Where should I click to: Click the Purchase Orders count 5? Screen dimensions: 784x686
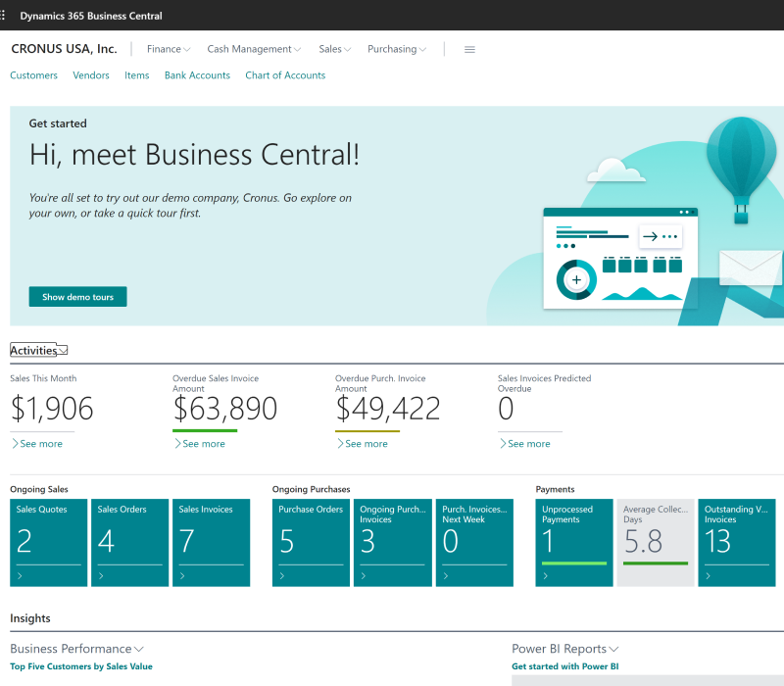(x=286, y=541)
